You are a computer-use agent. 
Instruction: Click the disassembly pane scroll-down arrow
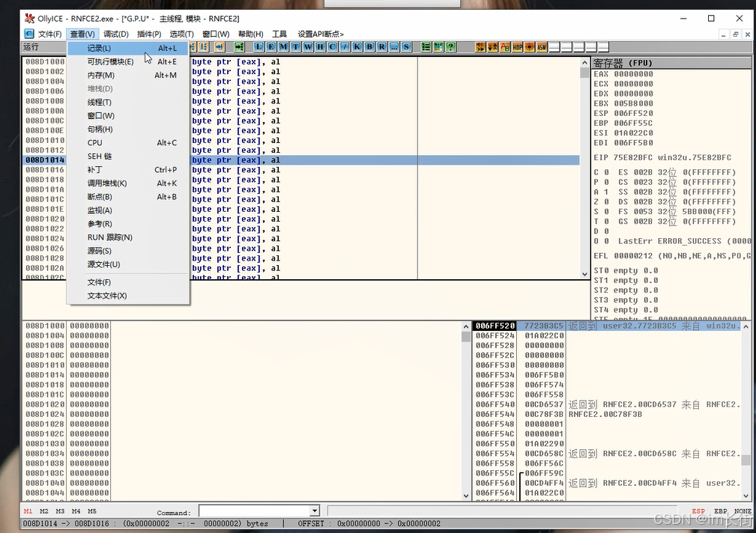click(584, 274)
